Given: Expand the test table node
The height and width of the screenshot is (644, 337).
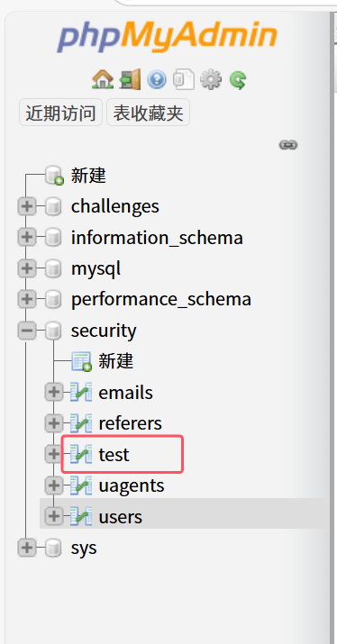Looking at the screenshot, I should (53, 454).
